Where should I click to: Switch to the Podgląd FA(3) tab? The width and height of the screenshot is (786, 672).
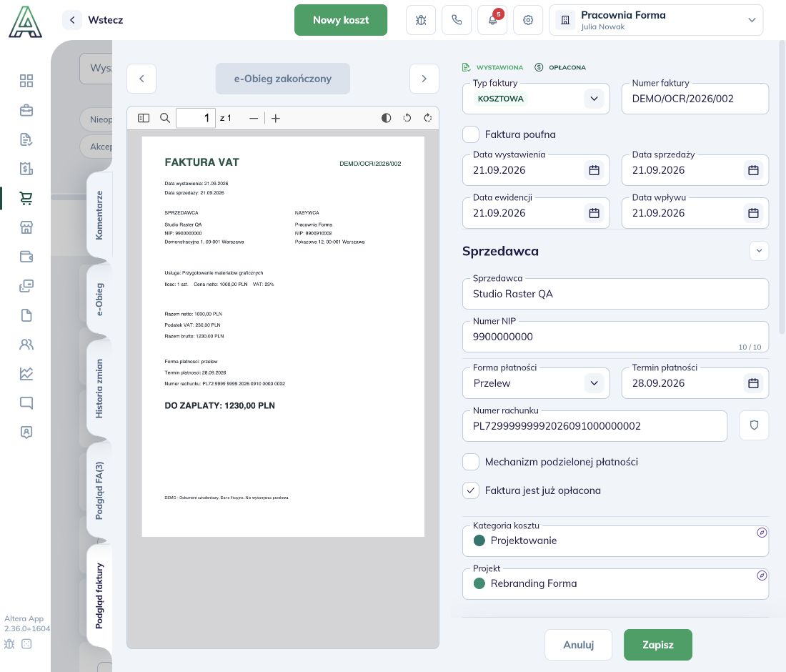pyautogui.click(x=99, y=490)
